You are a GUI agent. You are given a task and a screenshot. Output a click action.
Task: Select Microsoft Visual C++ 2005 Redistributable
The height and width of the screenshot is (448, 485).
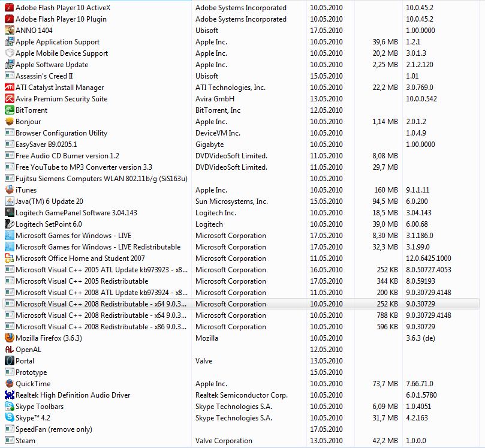click(x=241, y=281)
